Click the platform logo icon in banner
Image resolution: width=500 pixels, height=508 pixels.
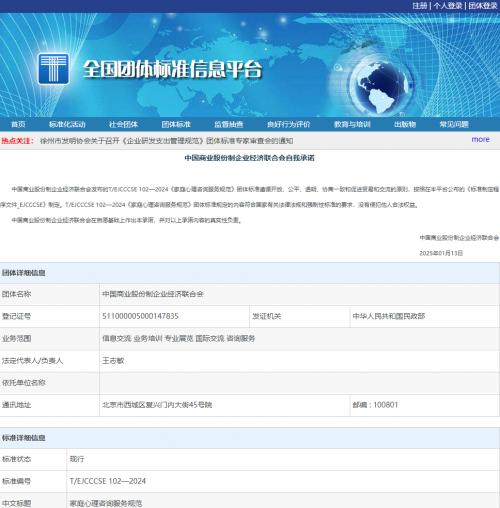coord(53,69)
